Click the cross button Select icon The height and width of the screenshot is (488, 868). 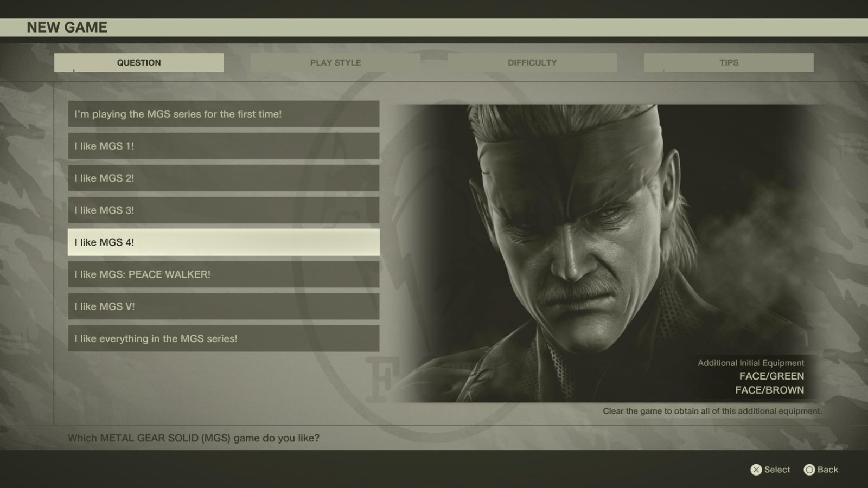point(756,470)
